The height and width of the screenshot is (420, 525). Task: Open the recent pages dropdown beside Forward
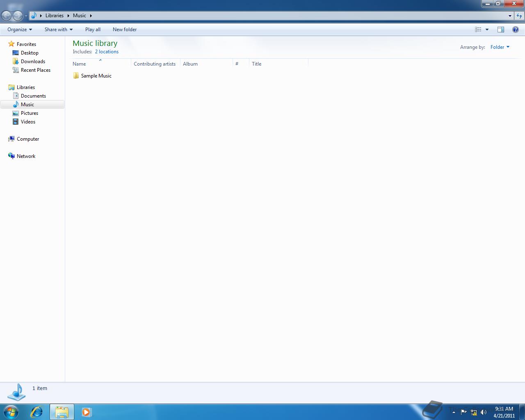coord(26,16)
